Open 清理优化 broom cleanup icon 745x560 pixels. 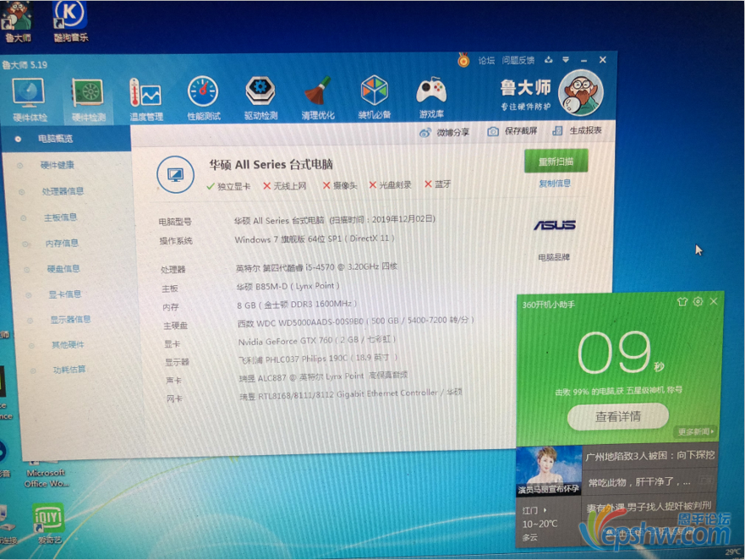[x=317, y=98]
